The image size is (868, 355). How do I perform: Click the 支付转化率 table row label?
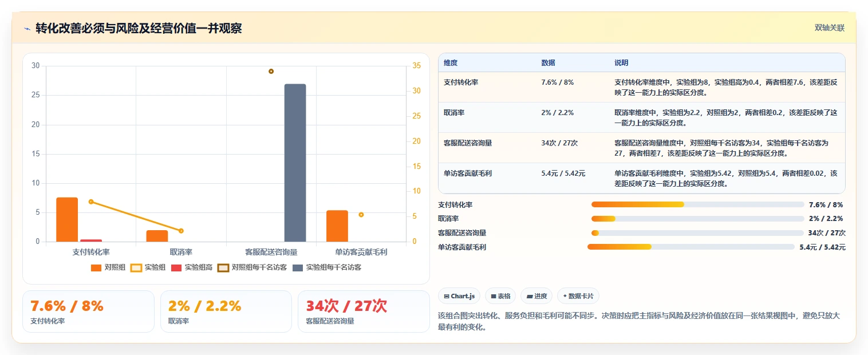tap(461, 82)
